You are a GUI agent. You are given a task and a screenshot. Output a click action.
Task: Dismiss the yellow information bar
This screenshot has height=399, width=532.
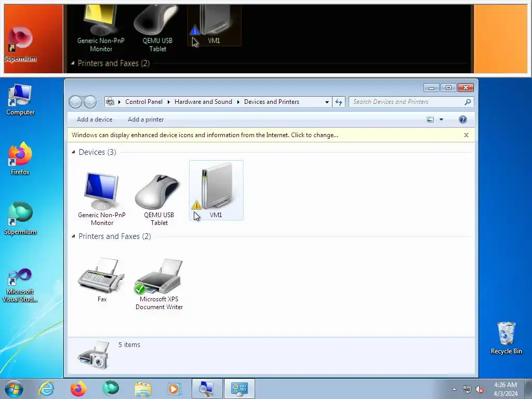[466, 135]
